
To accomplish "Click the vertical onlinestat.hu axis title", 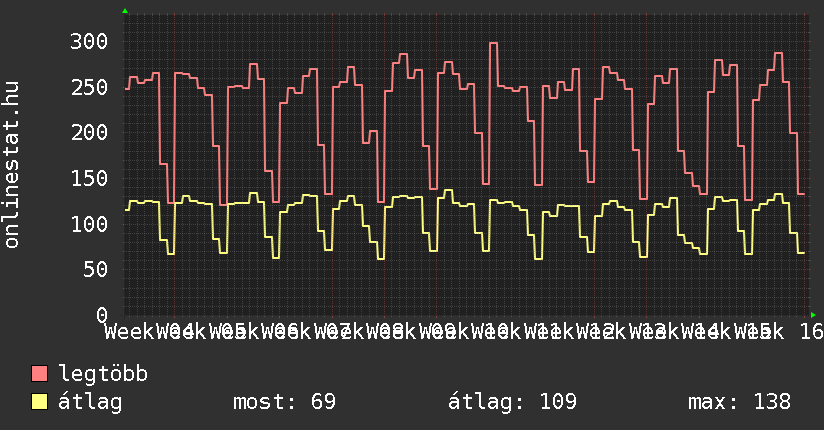I will click(13, 165).
